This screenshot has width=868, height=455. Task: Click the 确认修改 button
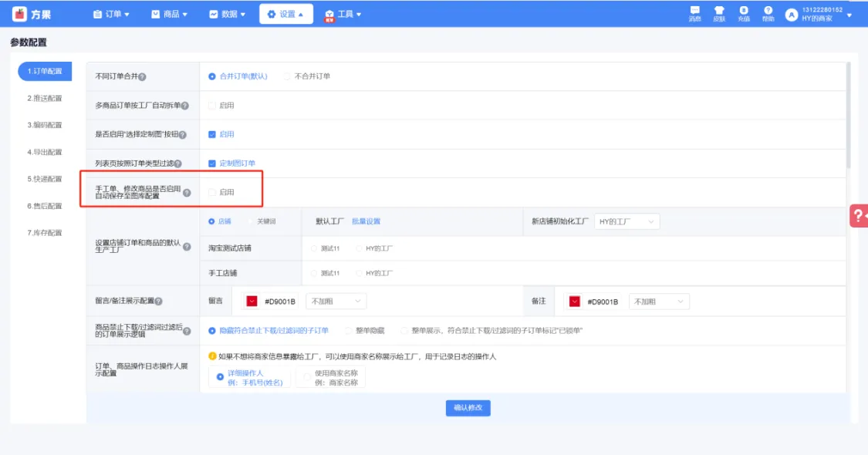point(468,408)
